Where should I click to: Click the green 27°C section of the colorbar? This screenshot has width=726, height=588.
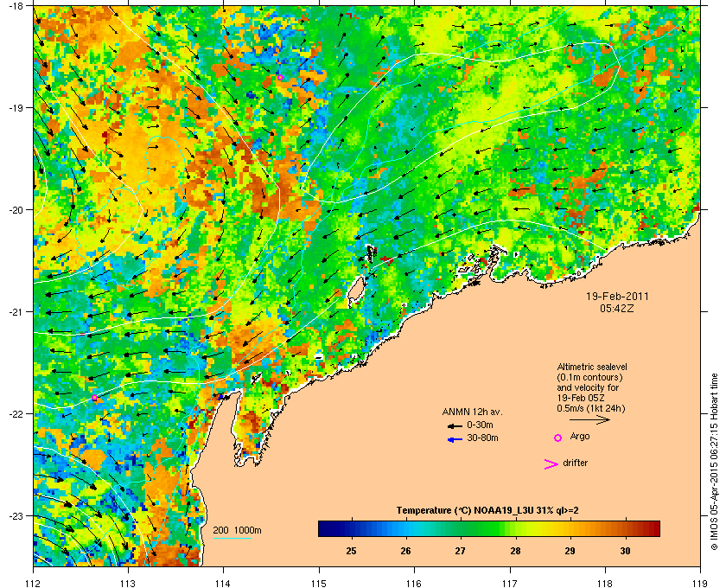coord(461,528)
